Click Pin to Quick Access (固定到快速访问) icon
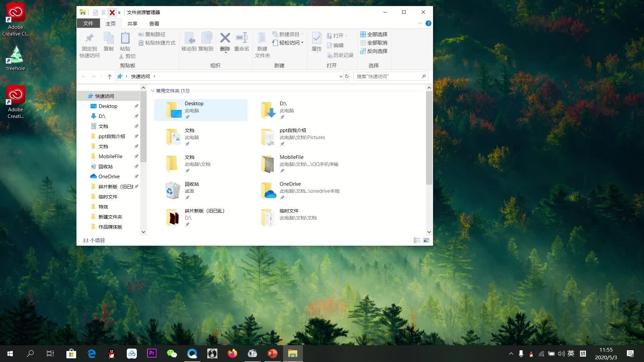This screenshot has width=644, height=362. point(89,39)
